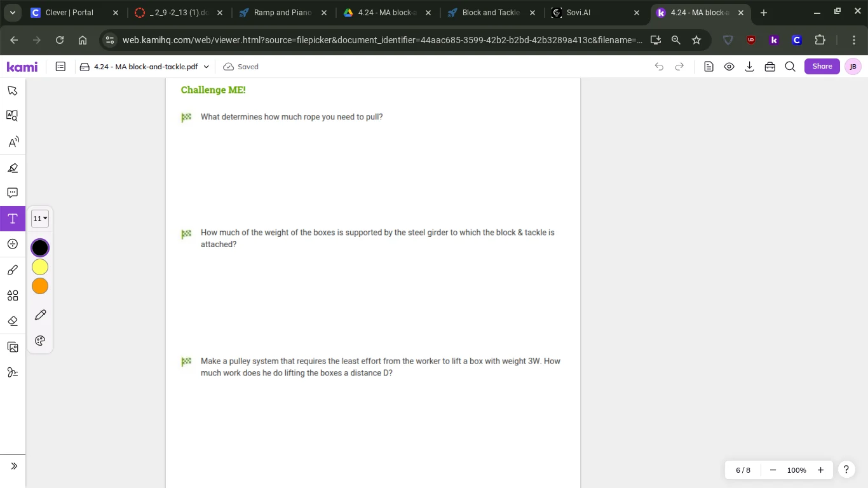Screen dimensions: 868x488
Task: Switch to the Clever Portal tab
Action: [69, 13]
